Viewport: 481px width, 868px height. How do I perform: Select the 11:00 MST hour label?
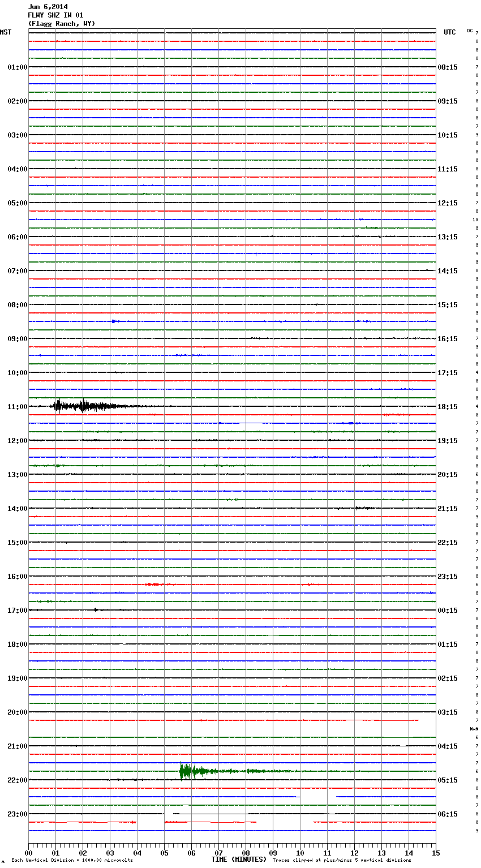(18, 407)
